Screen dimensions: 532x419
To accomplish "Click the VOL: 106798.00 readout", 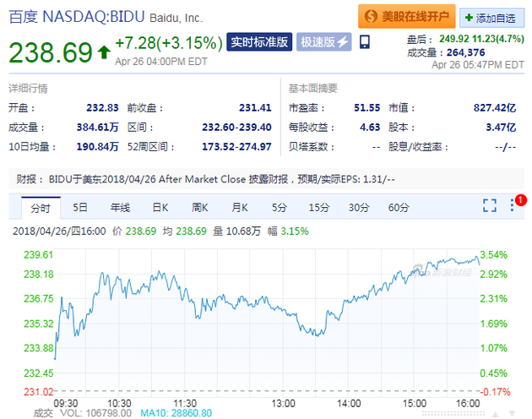I will click(x=95, y=413).
